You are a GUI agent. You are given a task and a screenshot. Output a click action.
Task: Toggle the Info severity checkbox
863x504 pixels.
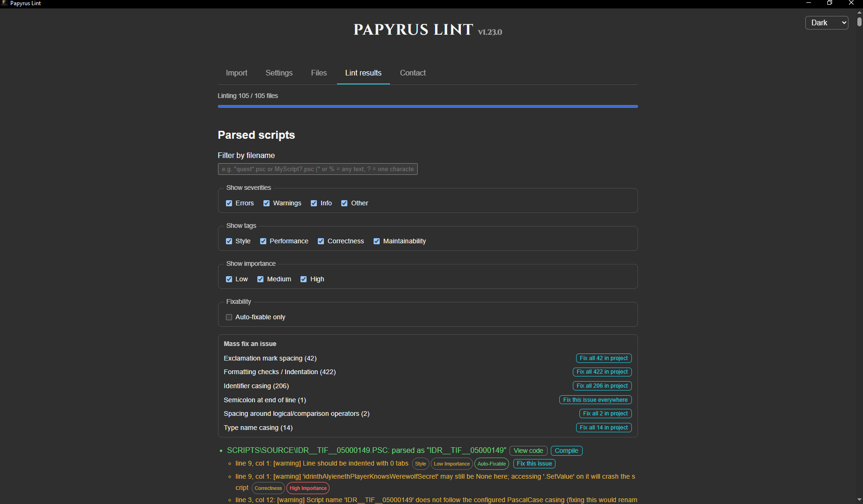314,203
